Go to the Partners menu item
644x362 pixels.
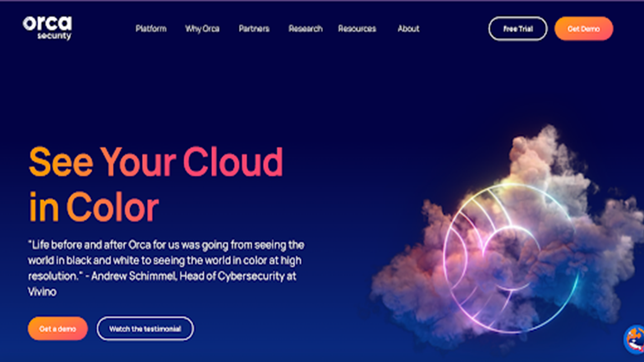254,29
